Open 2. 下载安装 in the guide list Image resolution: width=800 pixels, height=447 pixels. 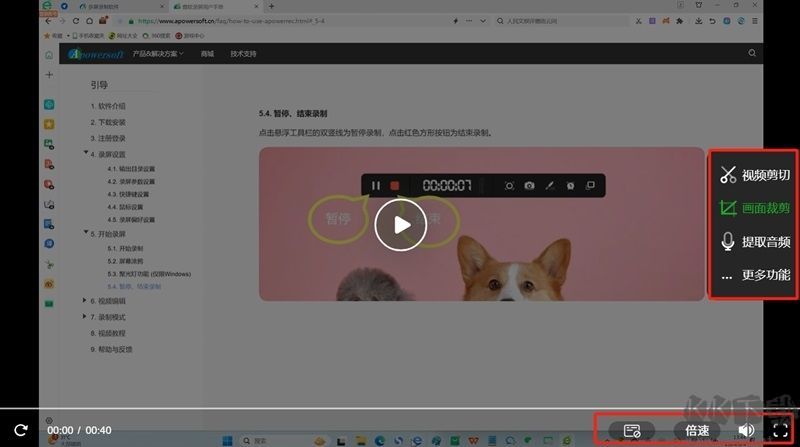[108, 122]
